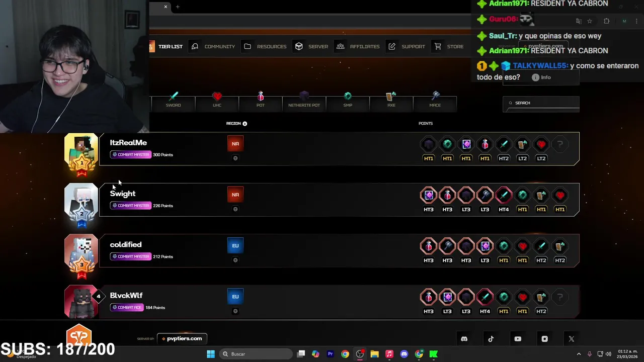The width and height of the screenshot is (644, 362).
Task: Click BlvckWlf's SMP pearl tier icon
Action: coord(504,298)
